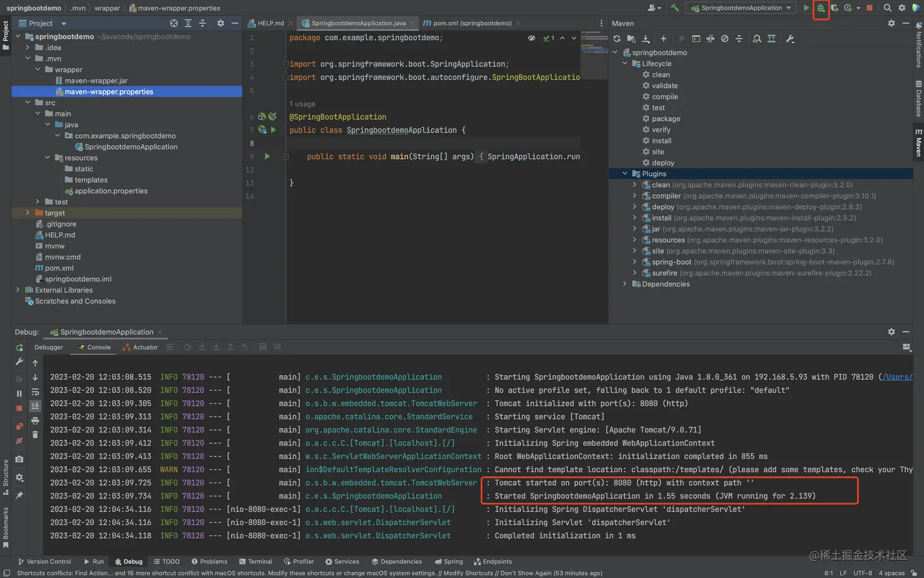
Task: Select Opened File target icon in Project panel
Action: click(174, 23)
